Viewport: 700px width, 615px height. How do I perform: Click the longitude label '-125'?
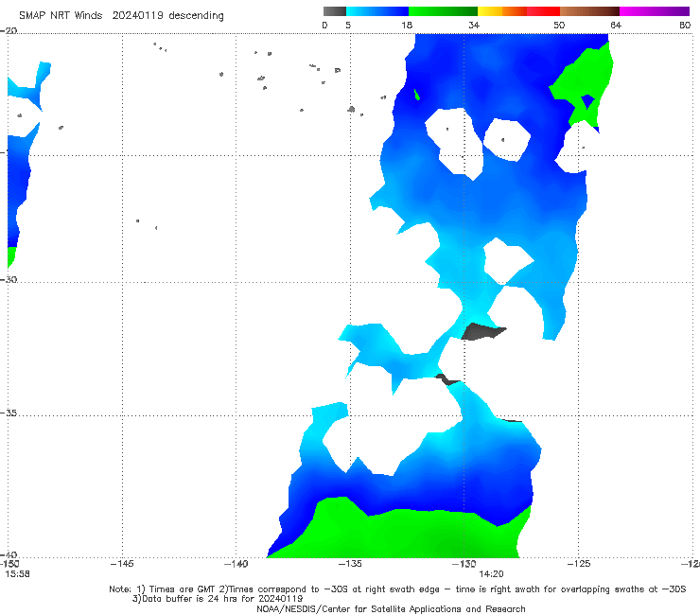point(578,564)
